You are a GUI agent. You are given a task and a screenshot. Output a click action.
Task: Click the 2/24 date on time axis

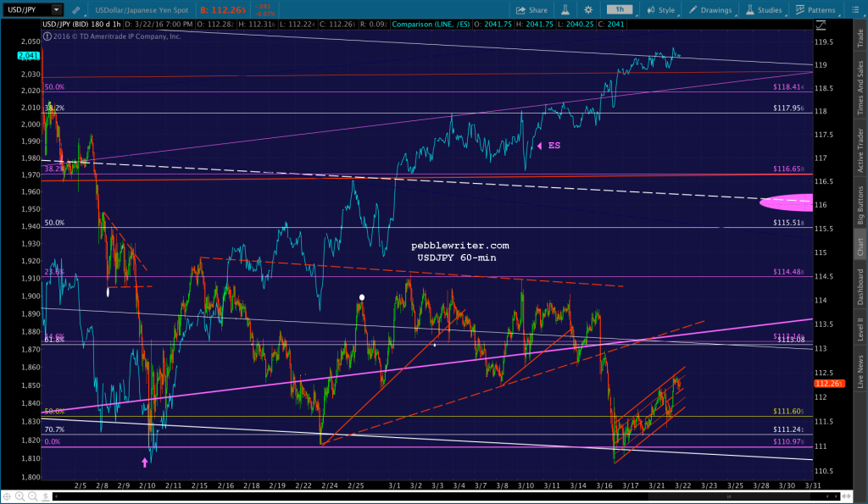click(x=330, y=485)
